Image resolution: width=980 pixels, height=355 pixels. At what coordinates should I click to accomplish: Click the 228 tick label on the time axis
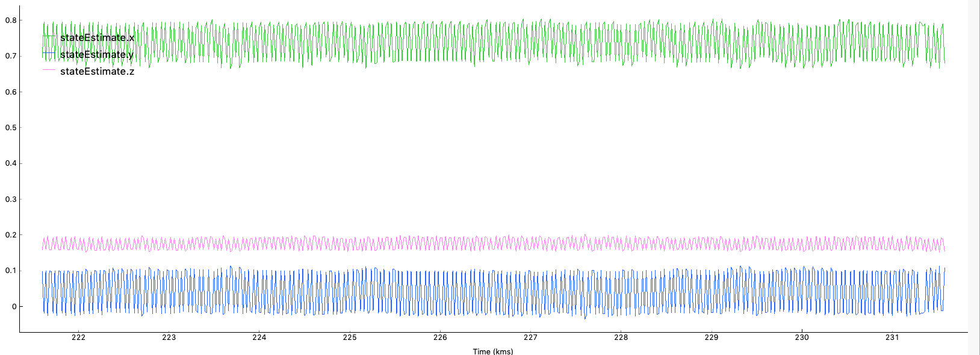621,338
